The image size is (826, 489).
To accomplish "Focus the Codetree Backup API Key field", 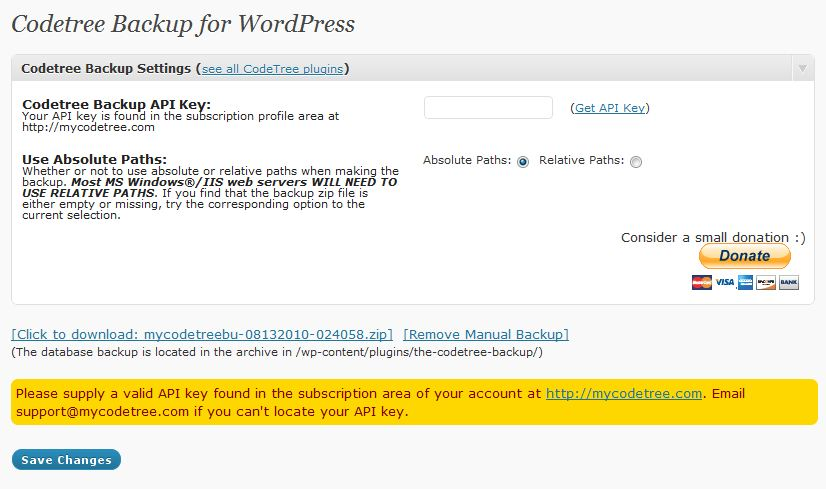I will [x=488, y=107].
